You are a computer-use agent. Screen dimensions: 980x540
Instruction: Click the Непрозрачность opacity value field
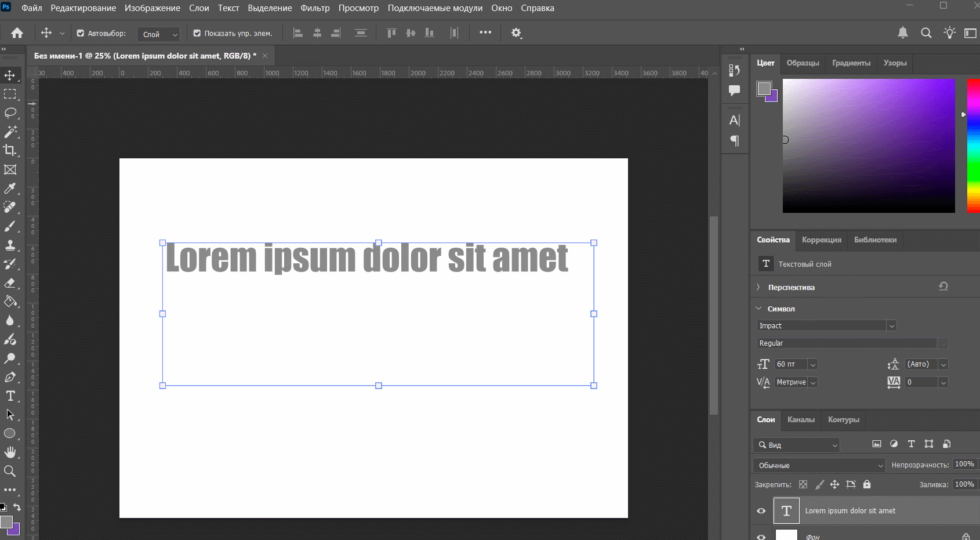tap(964, 464)
